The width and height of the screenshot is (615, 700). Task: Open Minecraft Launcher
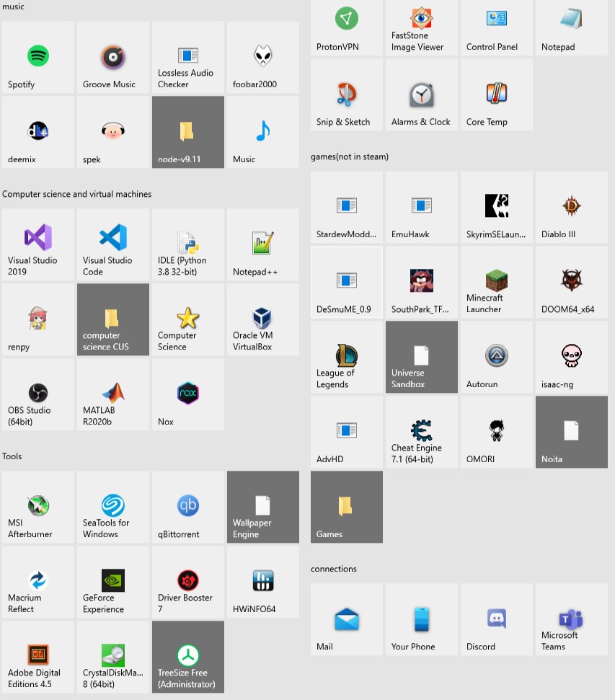coord(497,282)
